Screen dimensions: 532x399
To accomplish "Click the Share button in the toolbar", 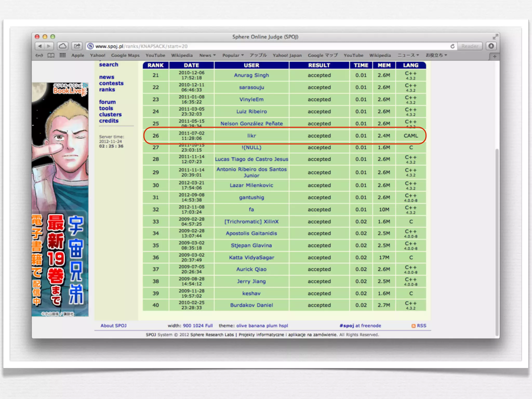I will 77,46.
